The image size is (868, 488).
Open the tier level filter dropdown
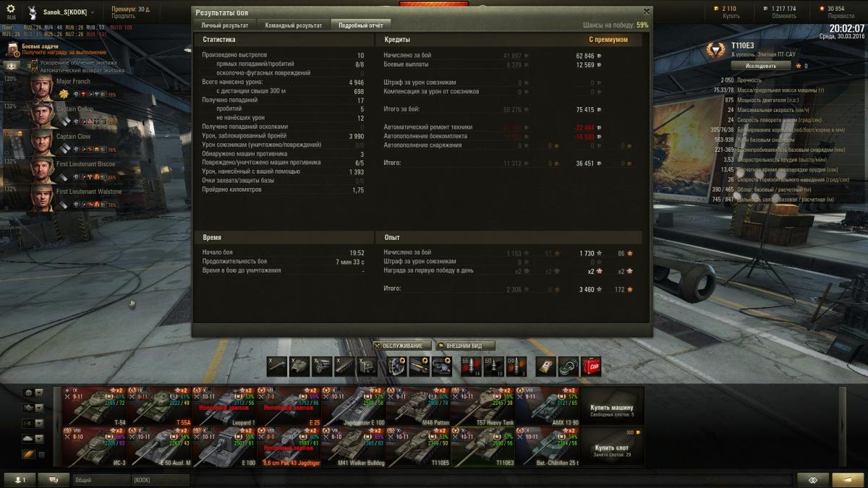(33, 423)
